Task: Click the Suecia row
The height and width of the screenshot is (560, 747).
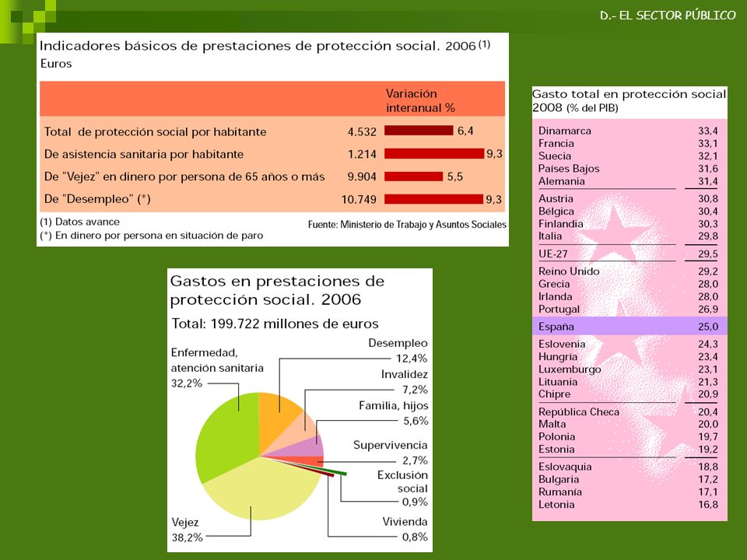Action: click(628, 156)
